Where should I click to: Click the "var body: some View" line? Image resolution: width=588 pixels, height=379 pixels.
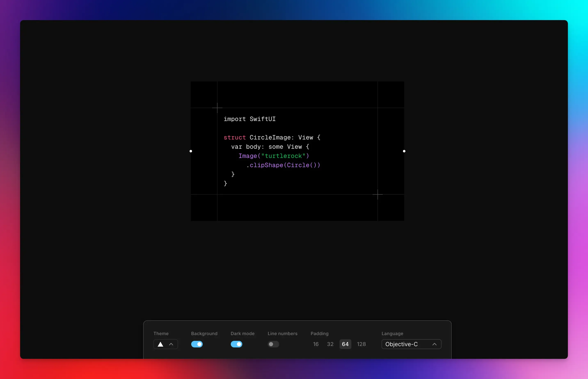pyautogui.click(x=270, y=147)
